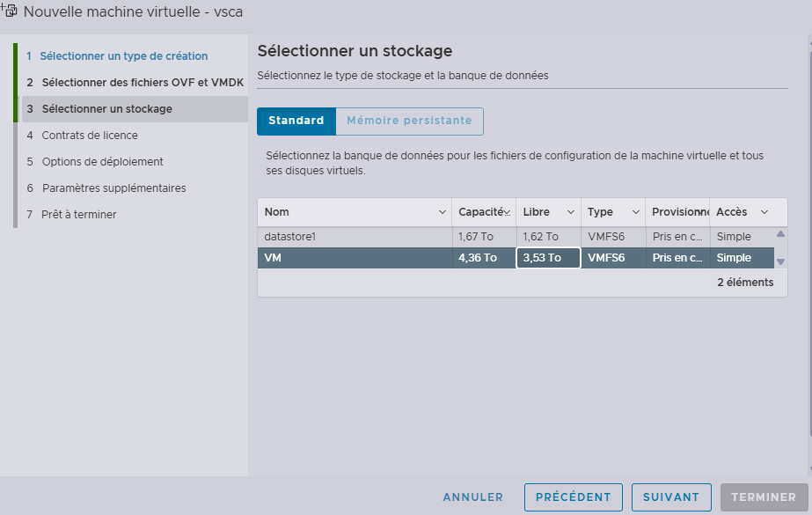Go to step 1 Sélectionner un type de création

(124, 56)
